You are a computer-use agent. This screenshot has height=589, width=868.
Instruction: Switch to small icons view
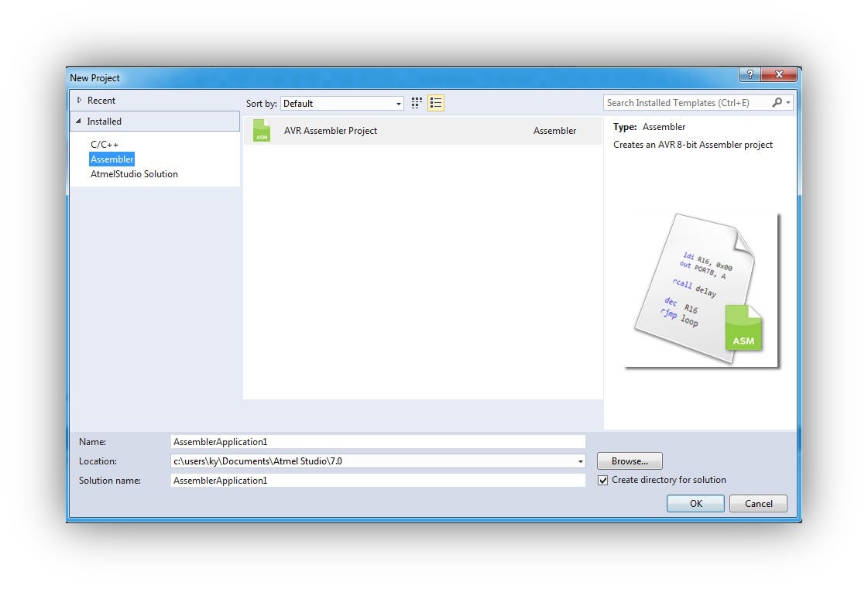416,102
